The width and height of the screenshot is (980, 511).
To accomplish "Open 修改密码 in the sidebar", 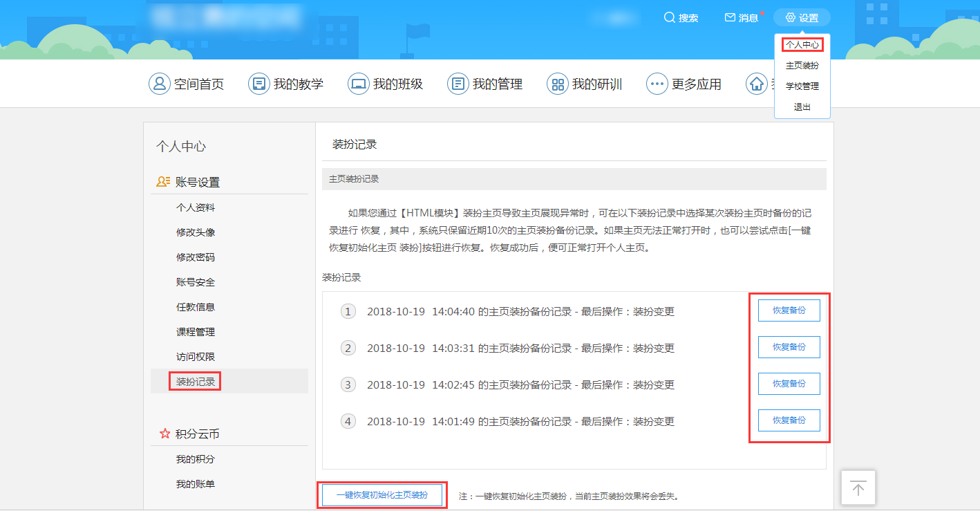I will (196, 257).
